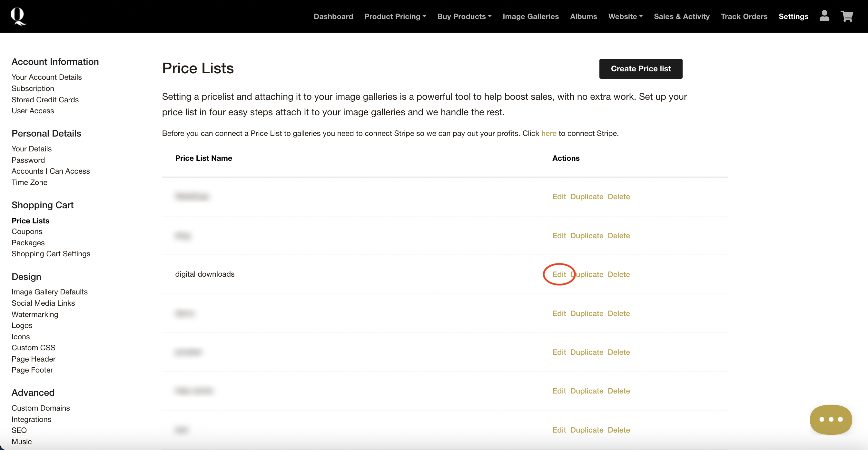This screenshot has width=868, height=450.
Task: Open Custom Domains under Advanced
Action: click(40, 408)
